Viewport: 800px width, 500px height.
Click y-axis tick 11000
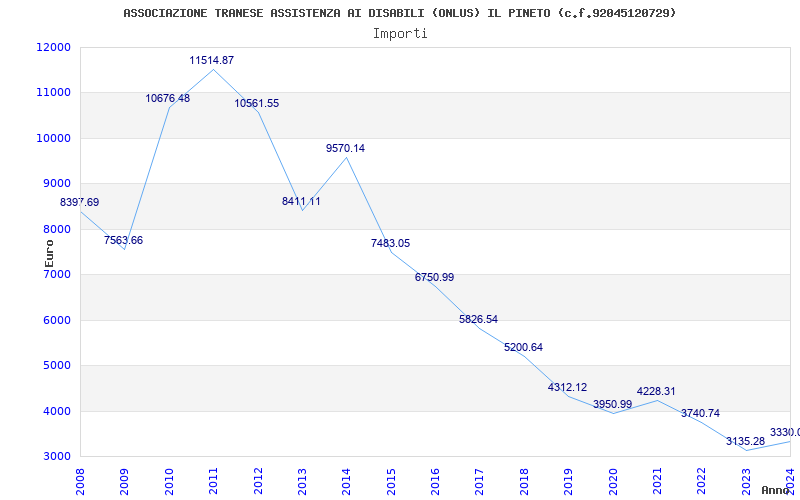pyautogui.click(x=54, y=93)
